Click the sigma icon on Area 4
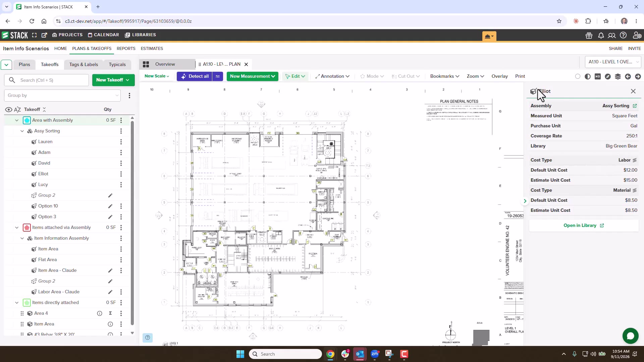The width and height of the screenshot is (644, 362). pos(110,313)
